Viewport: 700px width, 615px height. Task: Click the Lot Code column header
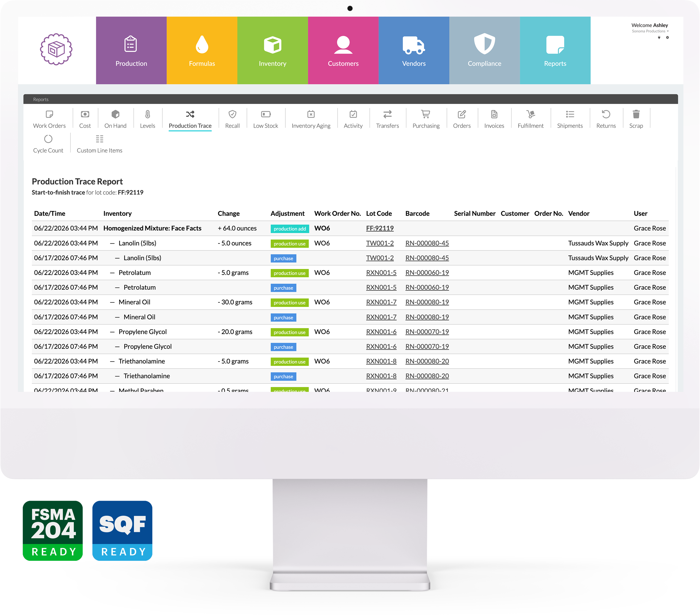coord(379,213)
